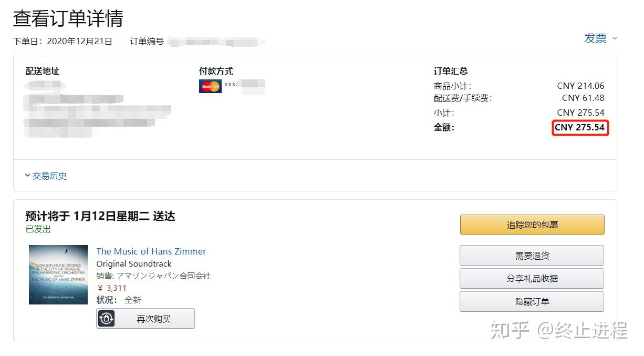644x356 pixels.
Task: Click the highlighted CNY 275.54 total
Action: click(x=580, y=127)
